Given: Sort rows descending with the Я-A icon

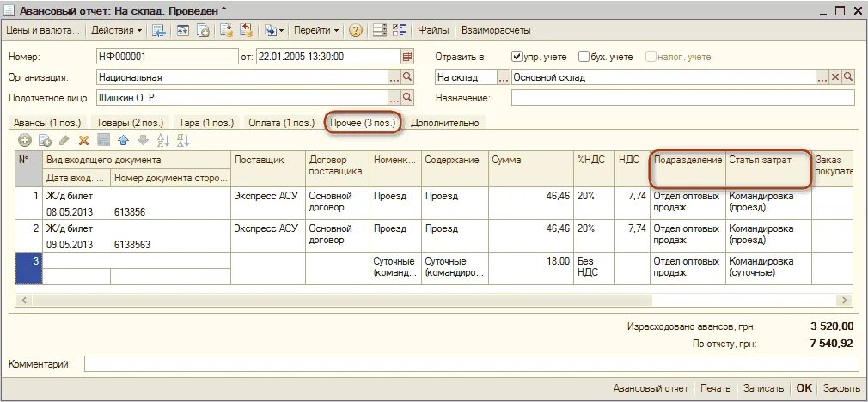Looking at the screenshot, I should pyautogui.click(x=183, y=141).
